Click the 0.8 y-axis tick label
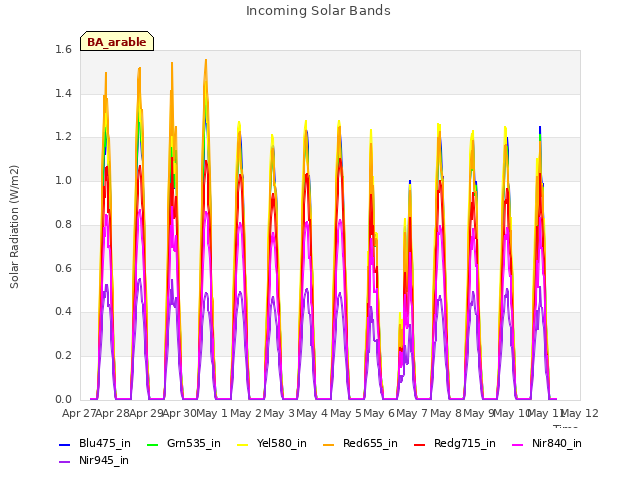 (63, 224)
